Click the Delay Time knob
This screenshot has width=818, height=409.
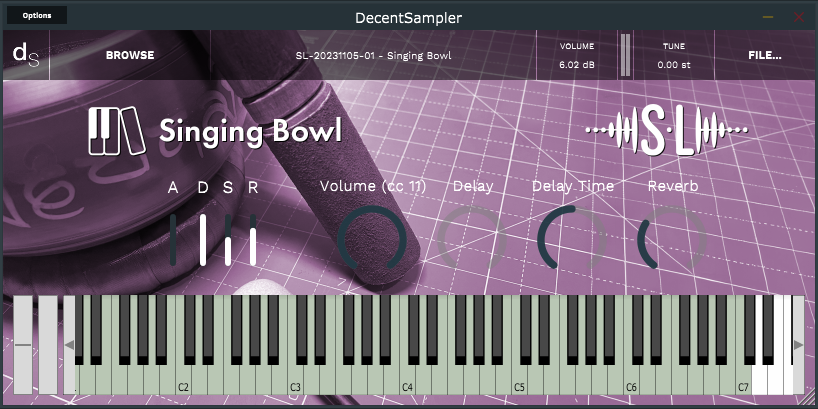[x=572, y=239]
